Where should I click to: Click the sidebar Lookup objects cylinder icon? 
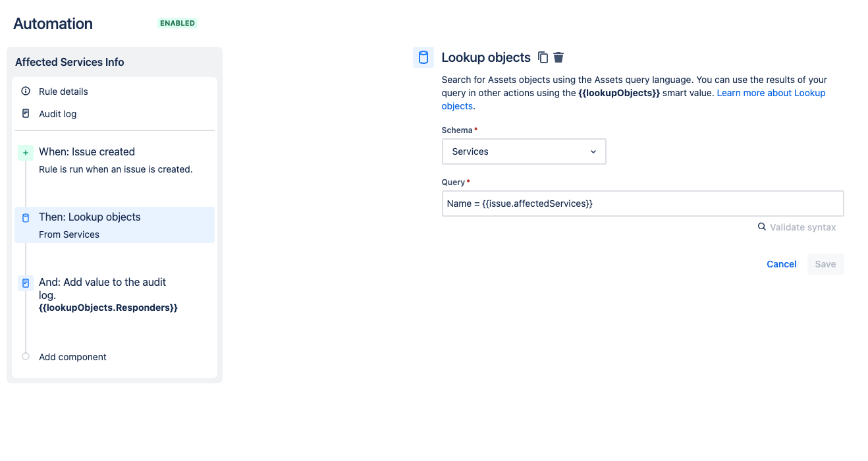[x=26, y=218]
